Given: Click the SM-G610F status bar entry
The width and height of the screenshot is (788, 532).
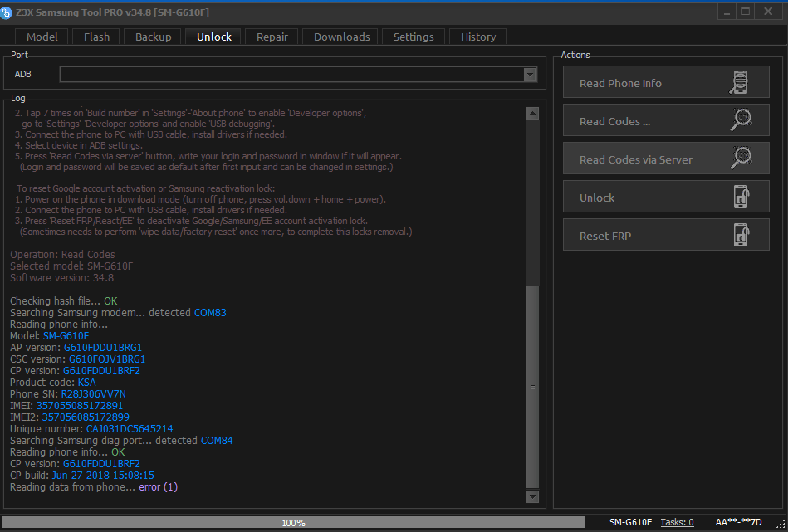Looking at the screenshot, I should [630, 522].
